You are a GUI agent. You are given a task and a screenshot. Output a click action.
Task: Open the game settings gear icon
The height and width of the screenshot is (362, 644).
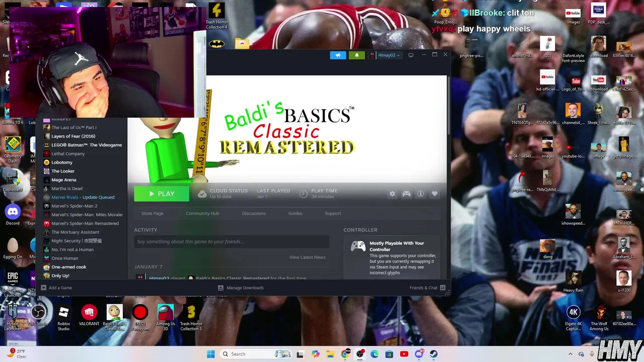(x=392, y=194)
